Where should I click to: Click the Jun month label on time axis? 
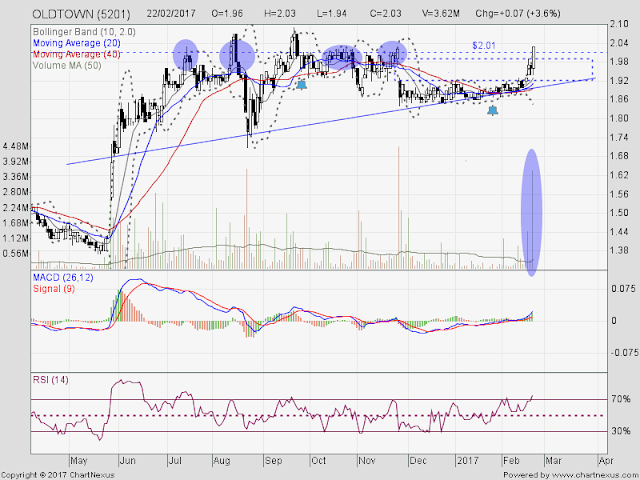pos(127,461)
